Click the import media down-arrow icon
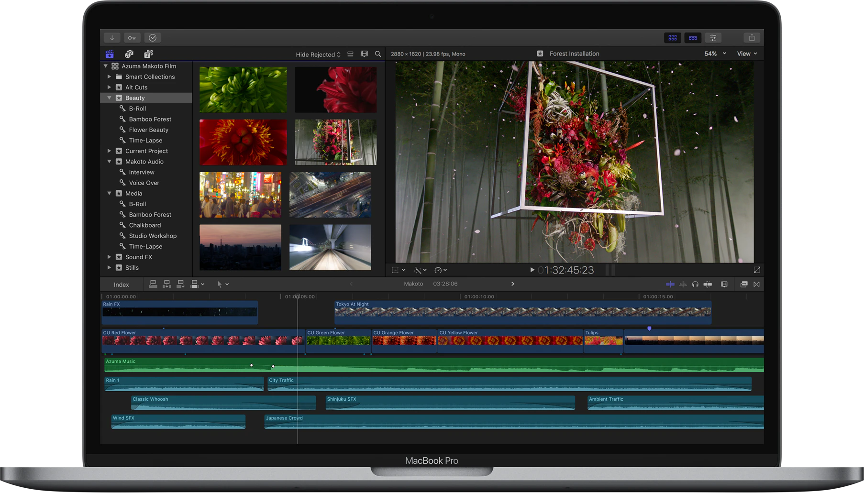Image resolution: width=864 pixels, height=504 pixels. (112, 37)
